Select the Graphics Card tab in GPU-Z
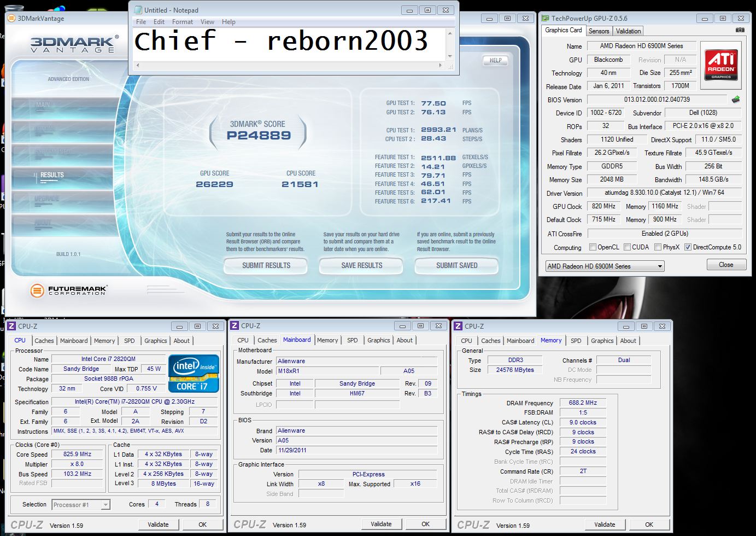 [x=564, y=30]
